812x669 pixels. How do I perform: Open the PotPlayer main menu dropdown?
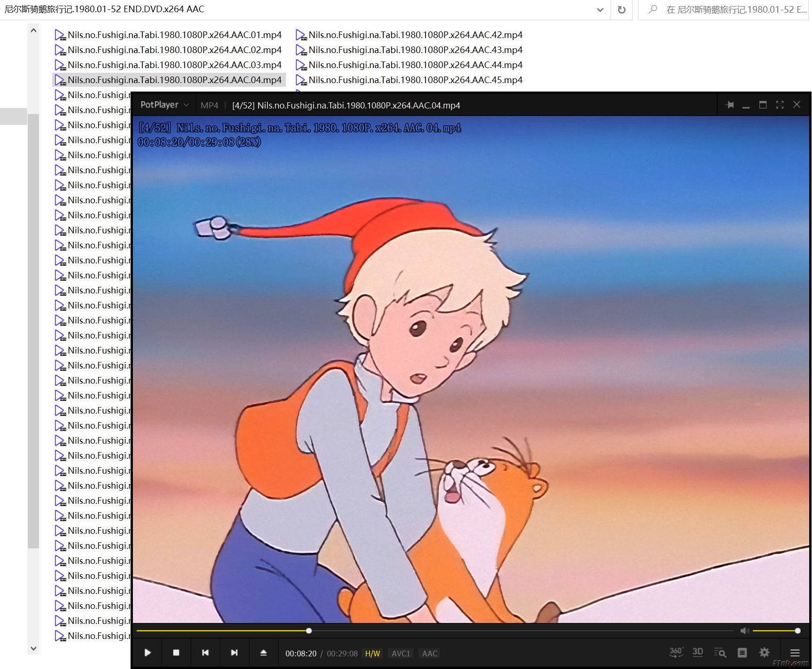click(x=164, y=105)
